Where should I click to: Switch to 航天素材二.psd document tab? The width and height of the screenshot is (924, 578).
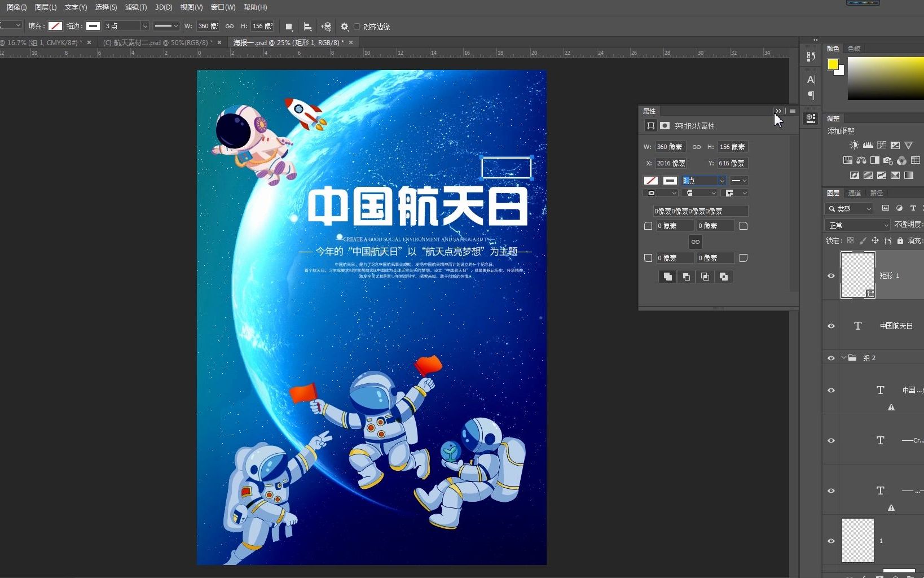(158, 42)
